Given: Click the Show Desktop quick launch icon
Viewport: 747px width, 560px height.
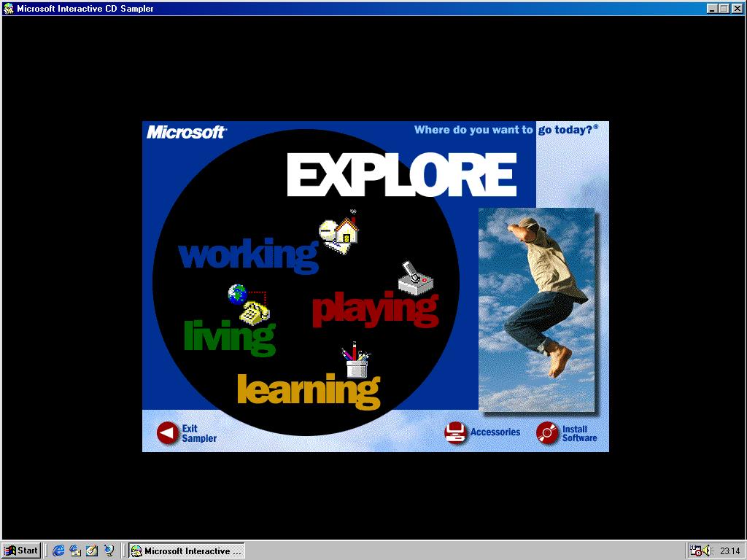Looking at the screenshot, I should tap(92, 551).
